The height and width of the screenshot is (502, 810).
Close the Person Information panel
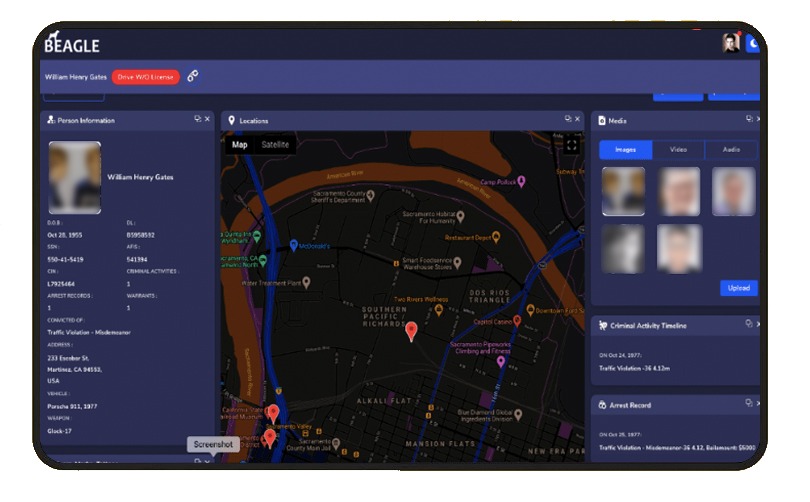point(207,119)
